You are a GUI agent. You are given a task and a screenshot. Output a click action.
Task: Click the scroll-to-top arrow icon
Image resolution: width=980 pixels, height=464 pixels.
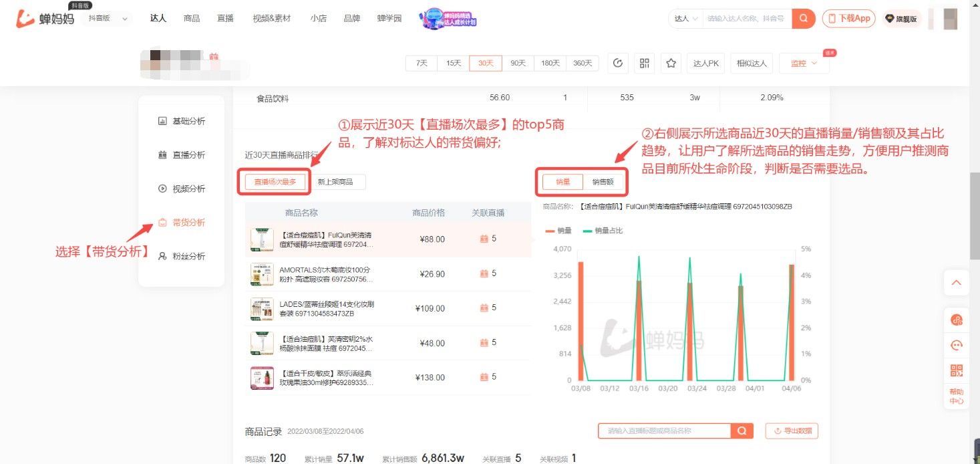956,283
